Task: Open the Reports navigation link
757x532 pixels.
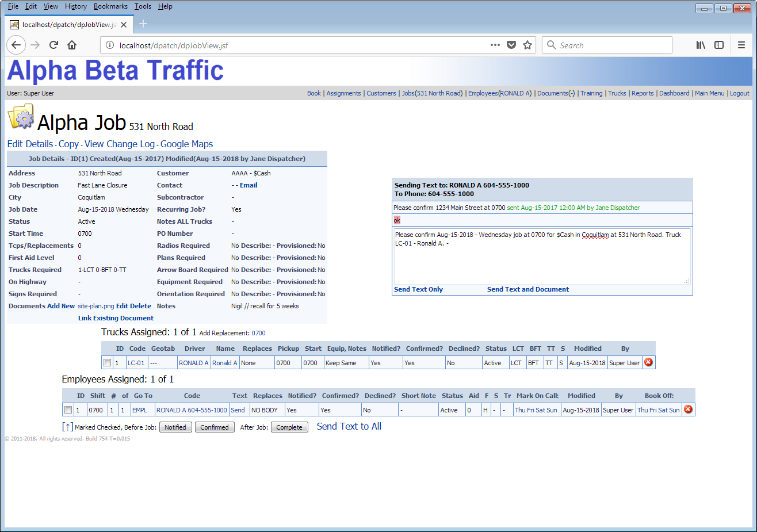Action: point(643,93)
